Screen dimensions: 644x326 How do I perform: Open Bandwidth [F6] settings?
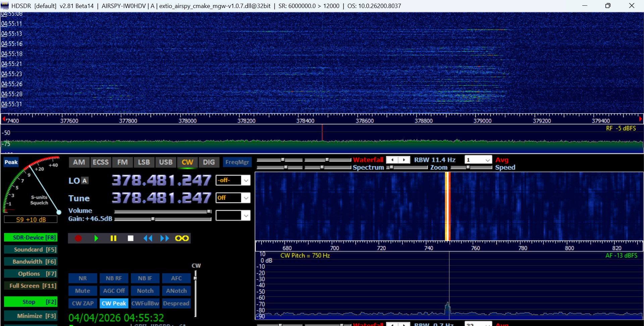point(31,262)
